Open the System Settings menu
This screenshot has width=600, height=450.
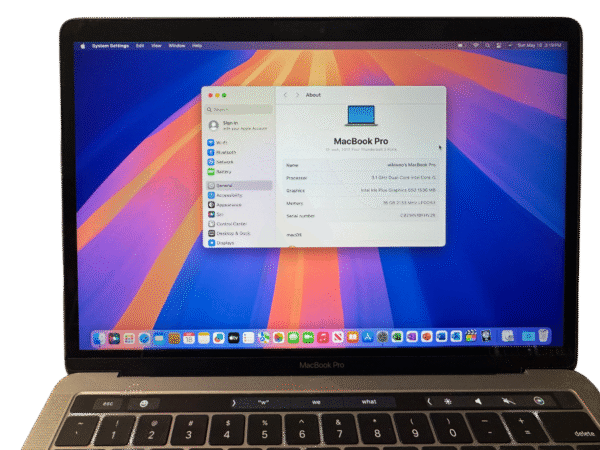[x=110, y=46]
